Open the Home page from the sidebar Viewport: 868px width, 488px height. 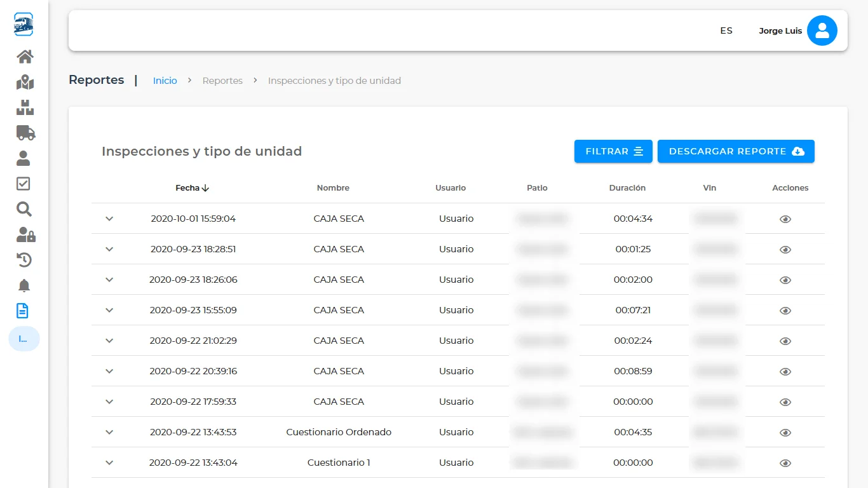[24, 57]
